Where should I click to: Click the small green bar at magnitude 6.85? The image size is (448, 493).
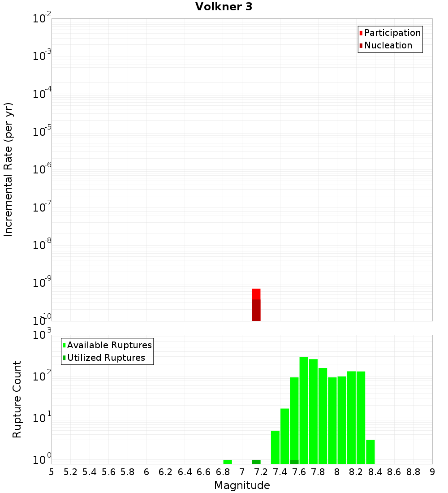[x=228, y=462]
